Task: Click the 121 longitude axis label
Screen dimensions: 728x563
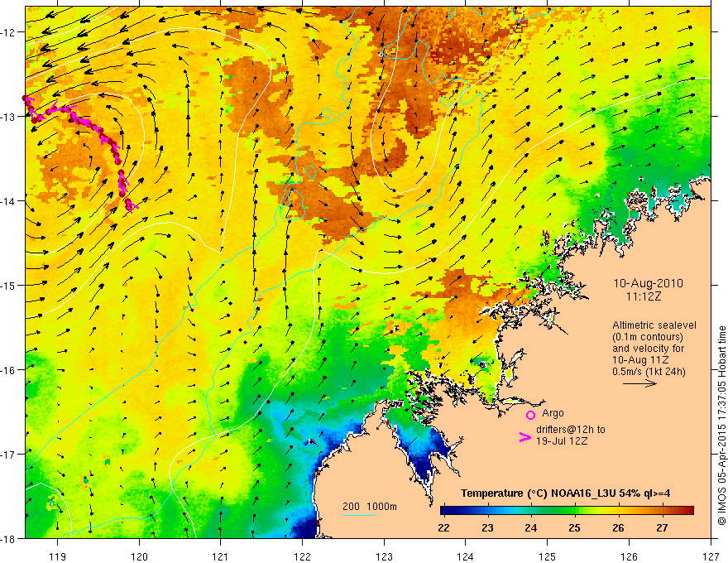Action: [221, 556]
